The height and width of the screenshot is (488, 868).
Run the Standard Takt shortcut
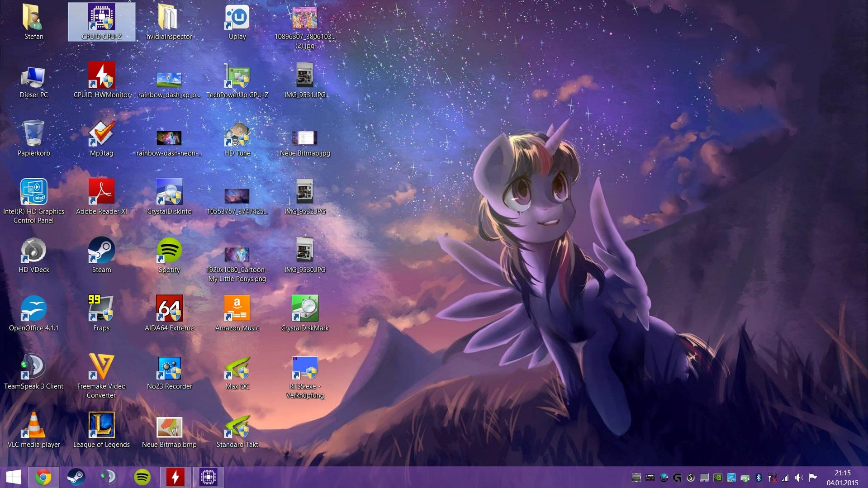[x=237, y=431]
